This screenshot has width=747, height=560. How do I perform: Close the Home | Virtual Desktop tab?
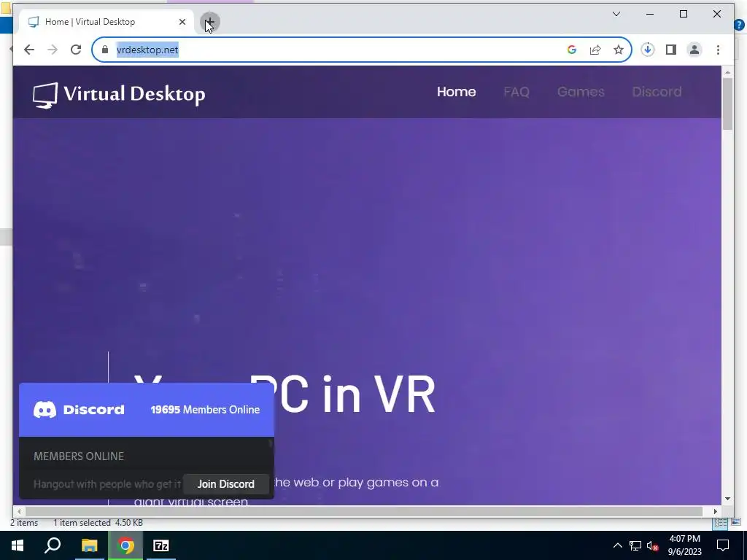(x=182, y=22)
